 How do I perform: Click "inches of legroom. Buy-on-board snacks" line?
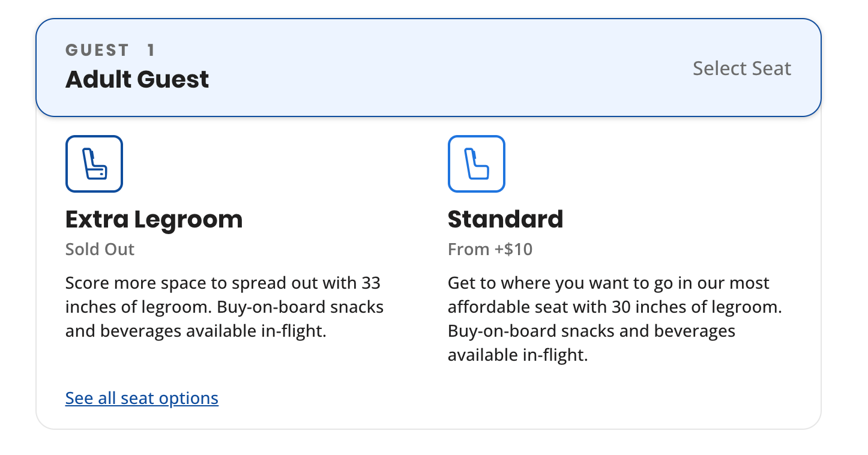tap(224, 307)
